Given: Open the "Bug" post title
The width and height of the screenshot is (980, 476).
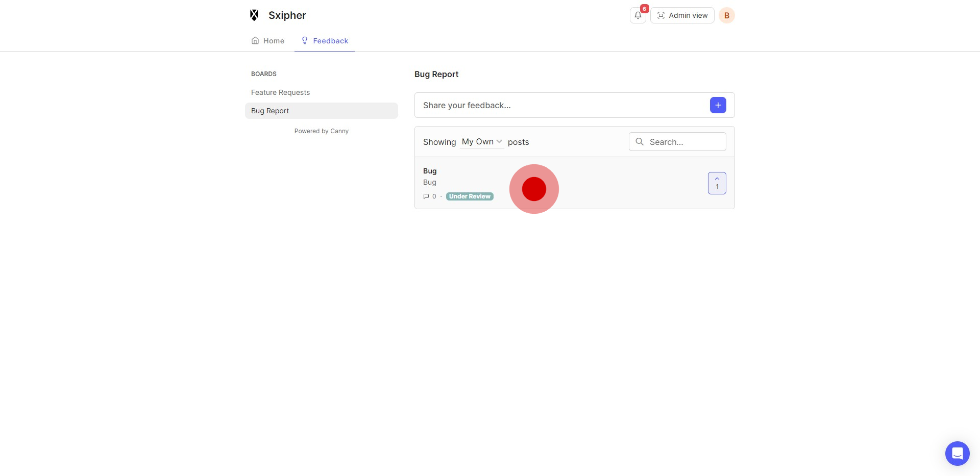Looking at the screenshot, I should pyautogui.click(x=430, y=171).
